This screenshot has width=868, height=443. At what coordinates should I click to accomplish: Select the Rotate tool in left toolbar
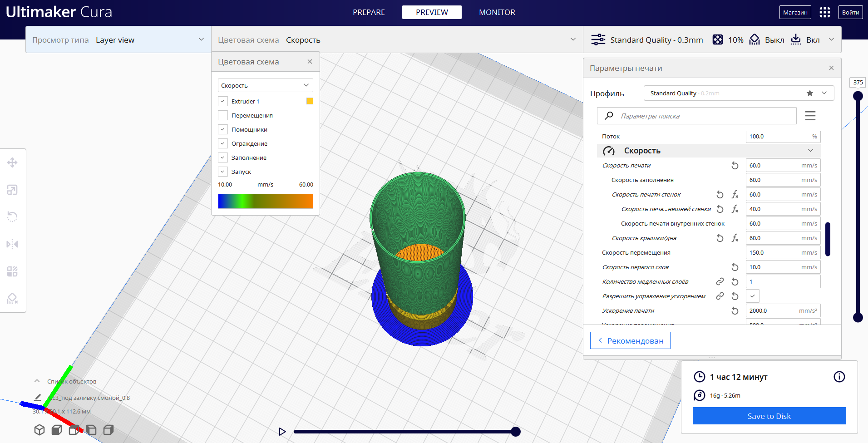point(12,217)
